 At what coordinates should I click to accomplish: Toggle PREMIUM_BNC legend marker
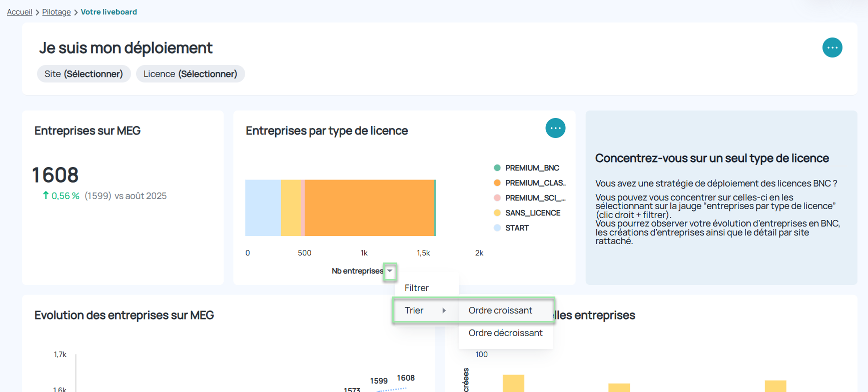point(497,168)
